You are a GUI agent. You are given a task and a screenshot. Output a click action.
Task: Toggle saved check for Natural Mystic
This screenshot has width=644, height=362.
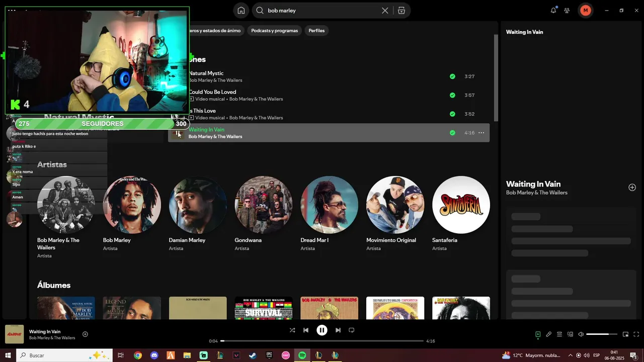click(452, 76)
